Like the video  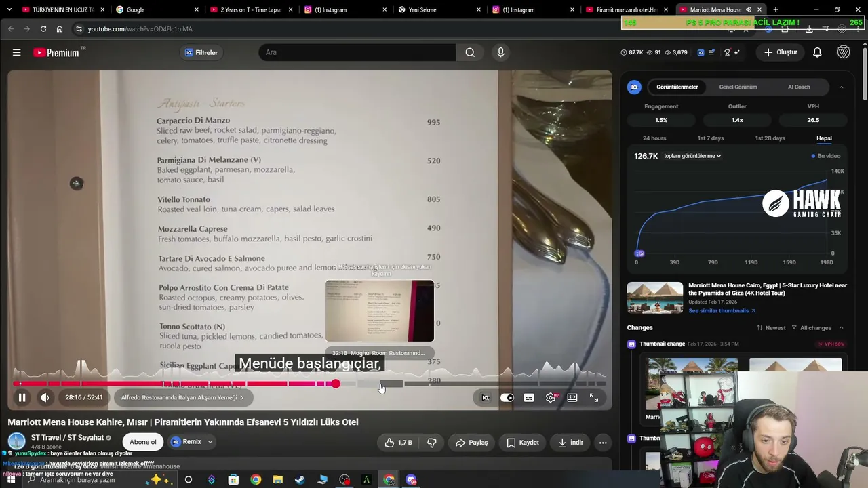(x=399, y=443)
